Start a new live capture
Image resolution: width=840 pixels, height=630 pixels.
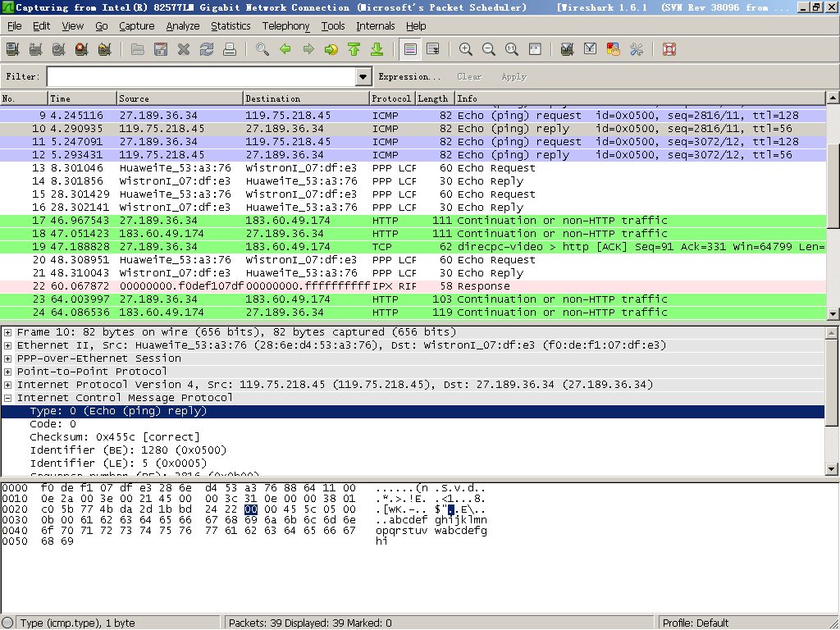(x=59, y=50)
